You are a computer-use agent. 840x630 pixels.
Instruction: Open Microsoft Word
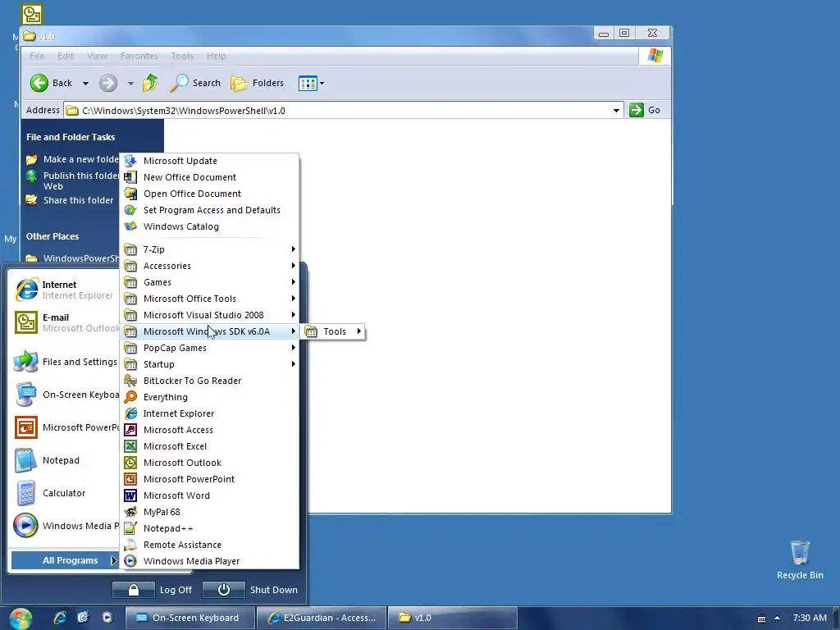(x=209, y=495)
